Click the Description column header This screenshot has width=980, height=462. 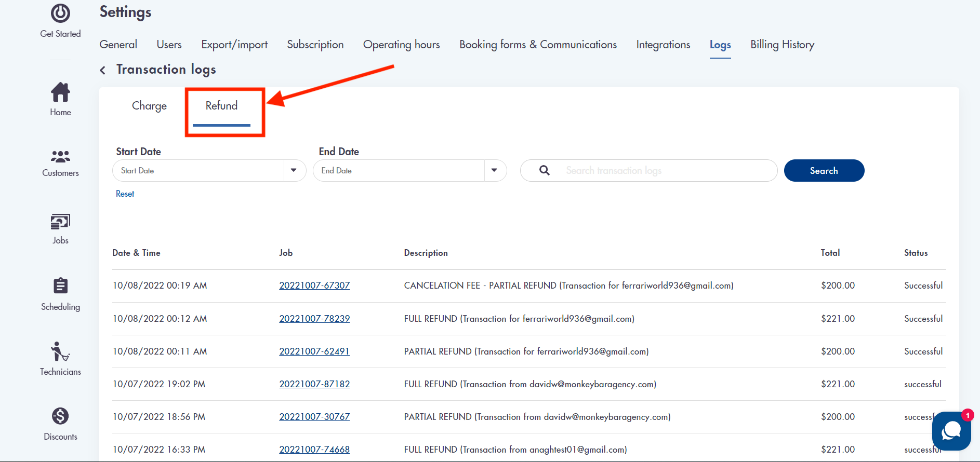point(426,253)
